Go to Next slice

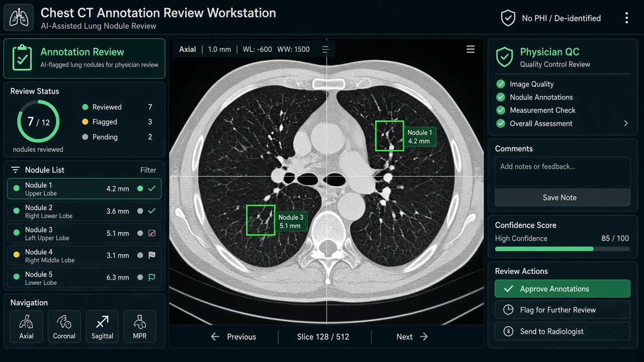(x=412, y=337)
